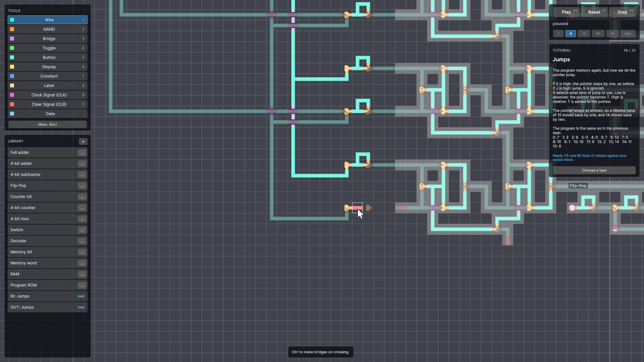
Task: Open options for 4-bit mux
Action: pos(82,219)
